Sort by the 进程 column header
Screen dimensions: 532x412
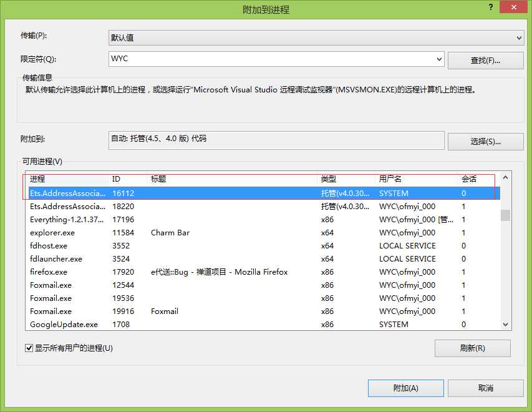pyautogui.click(x=68, y=179)
